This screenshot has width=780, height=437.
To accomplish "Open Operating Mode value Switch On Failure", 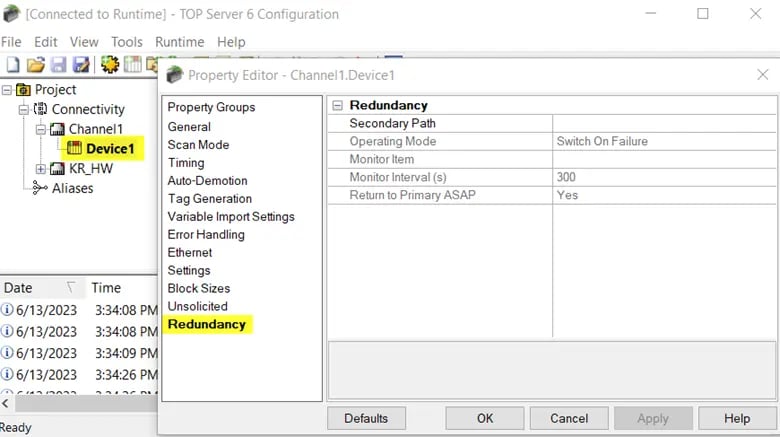I will (664, 141).
